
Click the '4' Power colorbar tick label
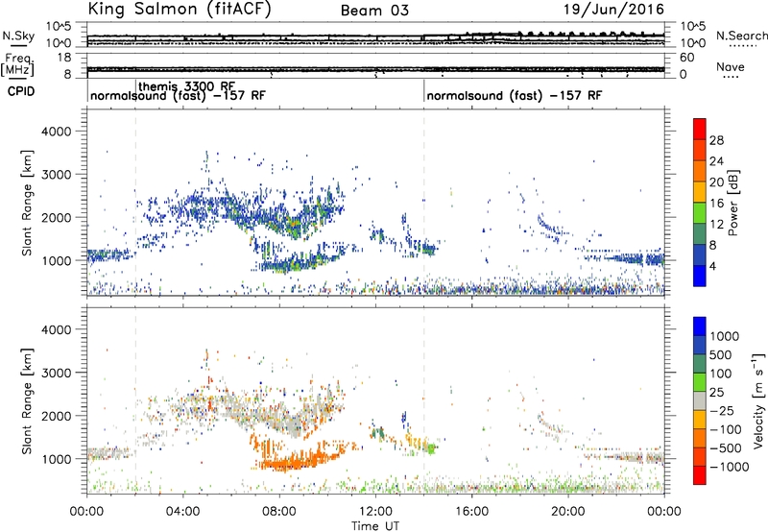(713, 266)
